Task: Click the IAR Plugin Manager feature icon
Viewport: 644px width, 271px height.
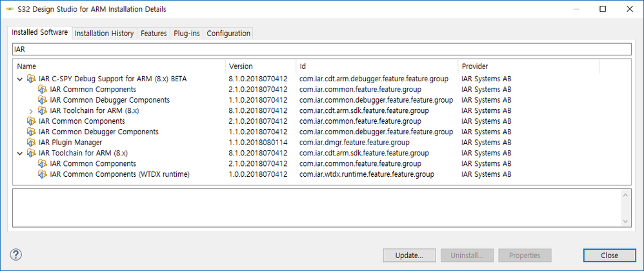Action: click(x=31, y=143)
